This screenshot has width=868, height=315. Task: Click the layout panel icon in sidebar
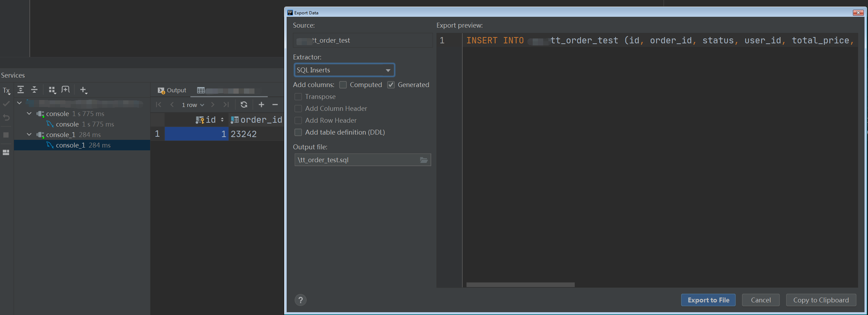pos(6,152)
